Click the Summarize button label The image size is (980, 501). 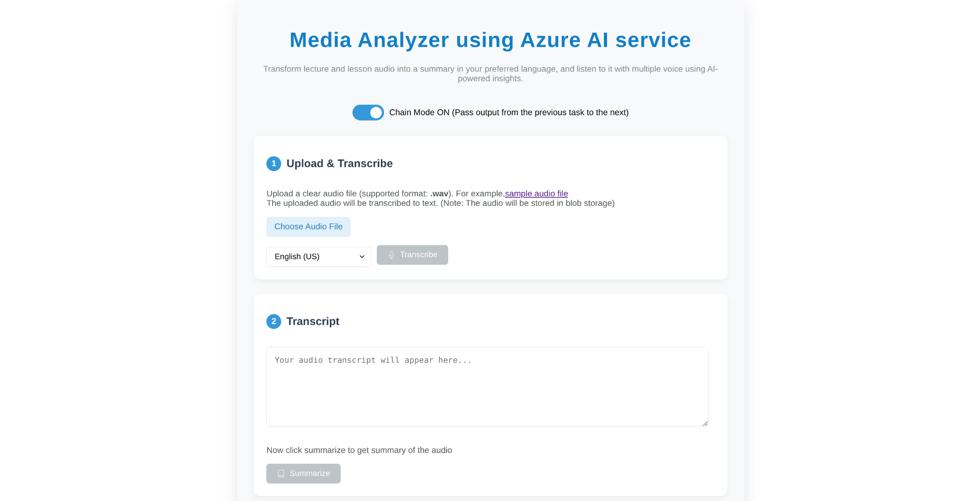309,474
